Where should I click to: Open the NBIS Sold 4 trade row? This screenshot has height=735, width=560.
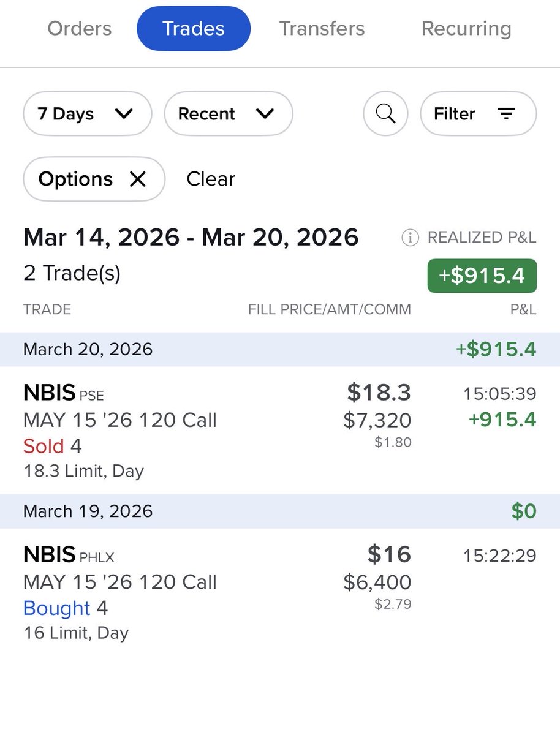coord(184,431)
